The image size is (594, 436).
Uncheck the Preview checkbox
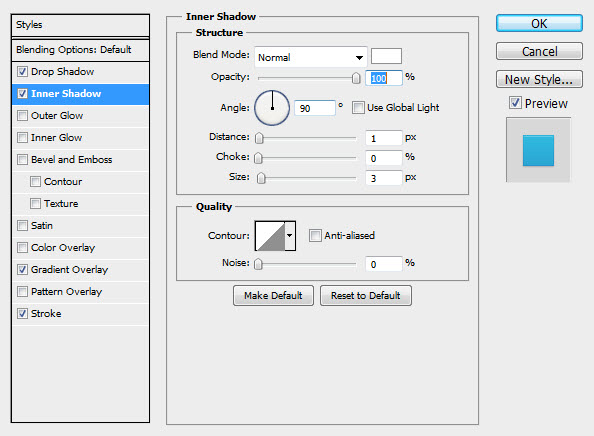[515, 103]
